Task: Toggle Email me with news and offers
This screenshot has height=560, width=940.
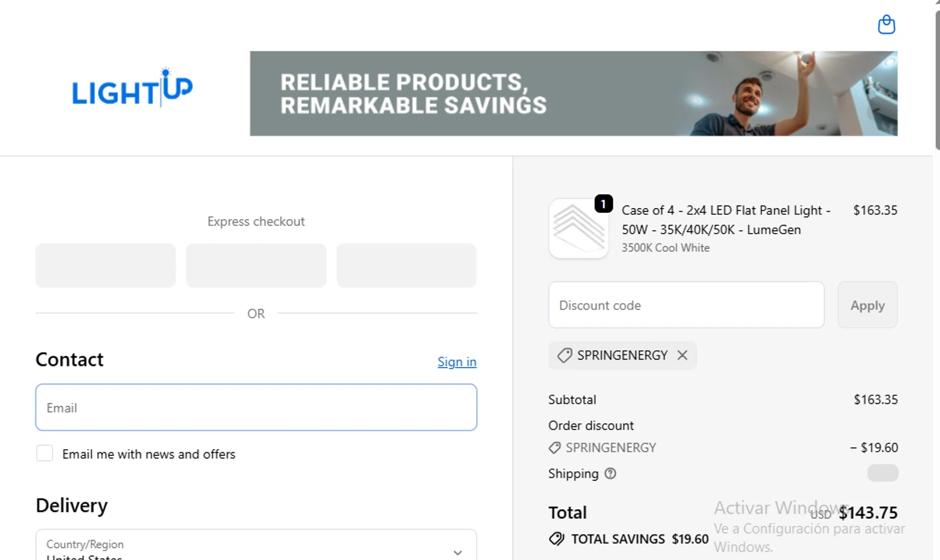Action: [x=44, y=454]
